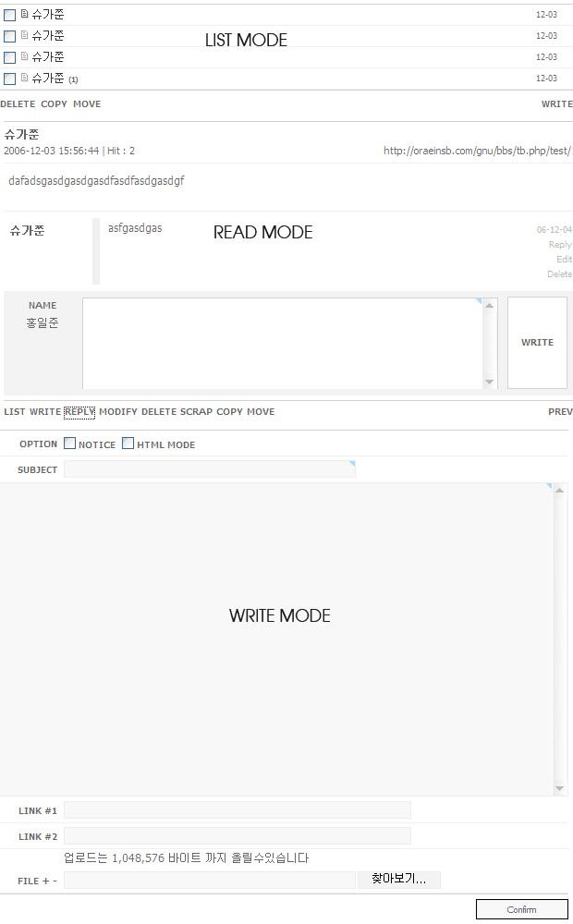Focus the FILE path input field

pos(209,880)
